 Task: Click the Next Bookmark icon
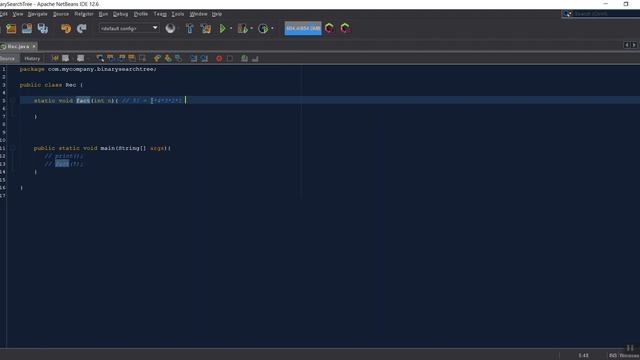168,58
